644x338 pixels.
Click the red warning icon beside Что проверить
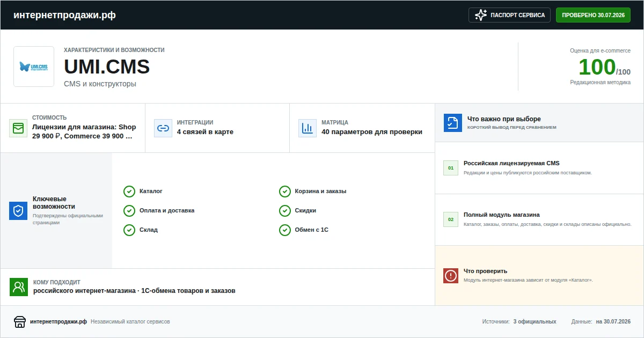tap(451, 276)
